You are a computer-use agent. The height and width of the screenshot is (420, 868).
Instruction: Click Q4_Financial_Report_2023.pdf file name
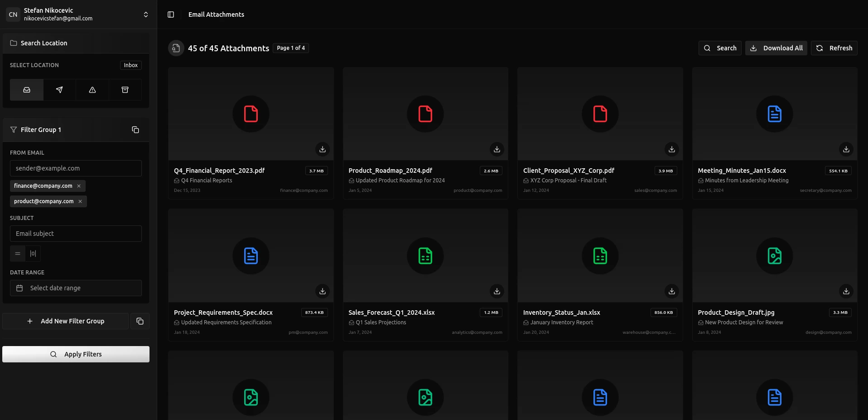tap(219, 171)
